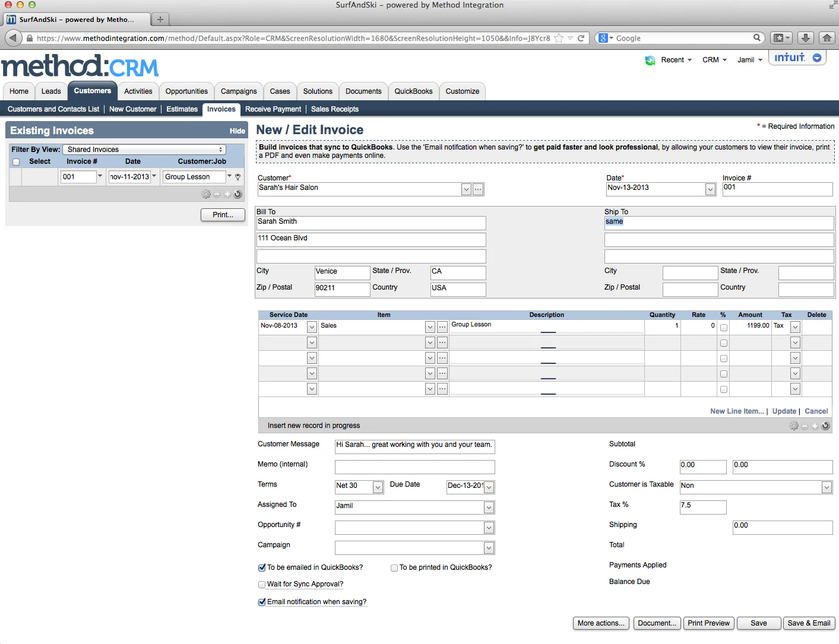Image resolution: width=839 pixels, height=644 pixels.
Task: Open a new browser tab with plus
Action: click(x=160, y=20)
